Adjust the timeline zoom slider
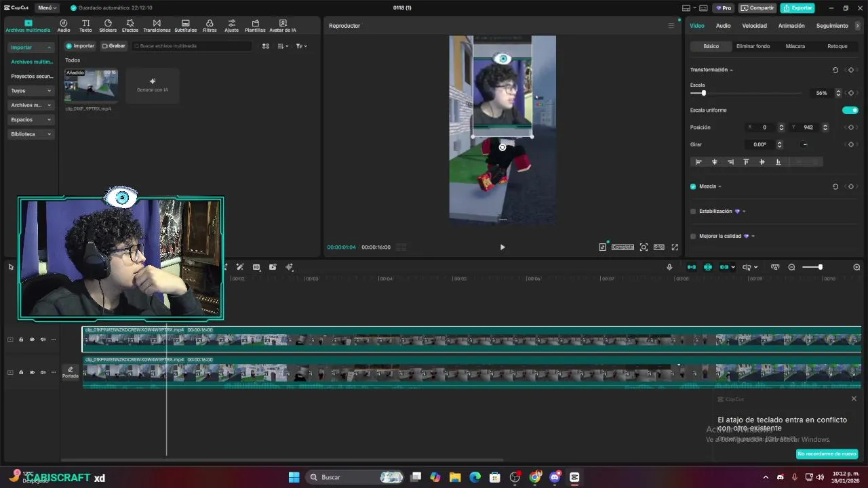The image size is (868, 488). point(820,267)
